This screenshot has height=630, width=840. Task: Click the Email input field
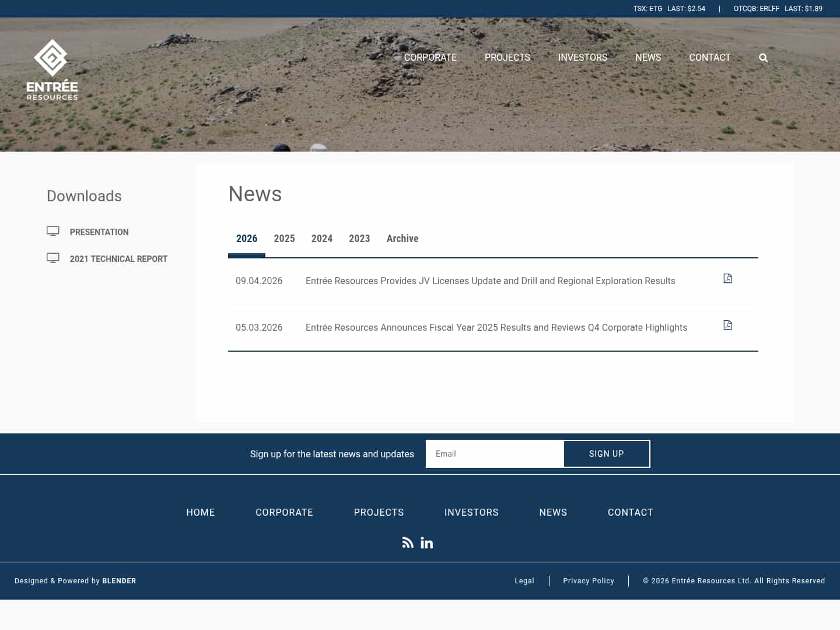pyautogui.click(x=495, y=454)
